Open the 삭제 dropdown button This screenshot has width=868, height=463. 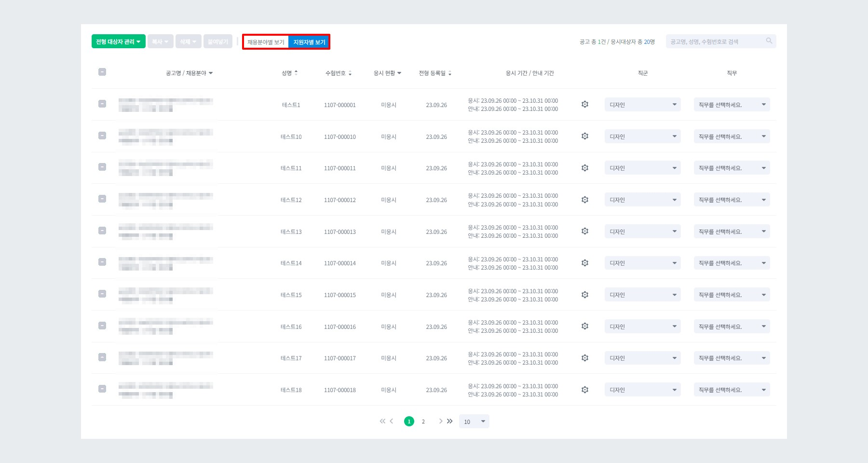click(189, 41)
